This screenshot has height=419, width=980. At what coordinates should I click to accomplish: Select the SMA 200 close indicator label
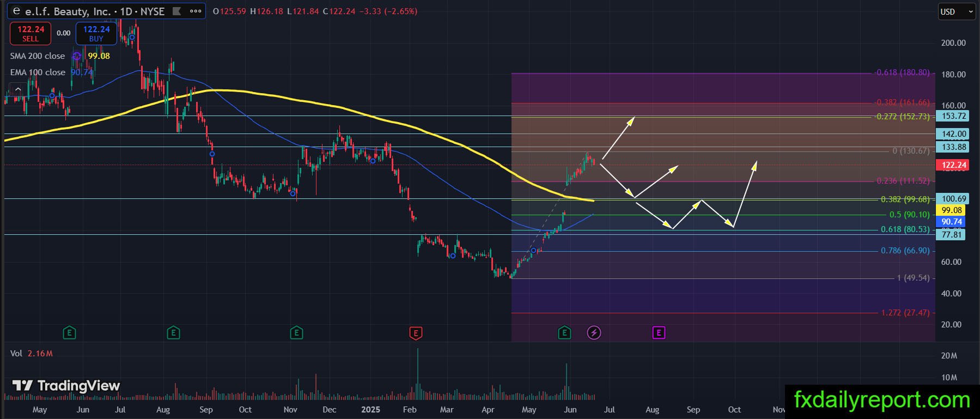coord(38,56)
